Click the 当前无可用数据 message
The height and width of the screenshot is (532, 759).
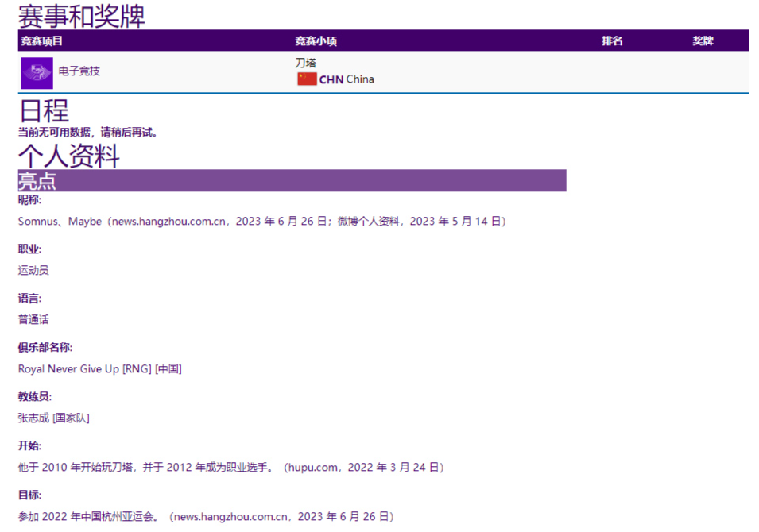point(87,132)
